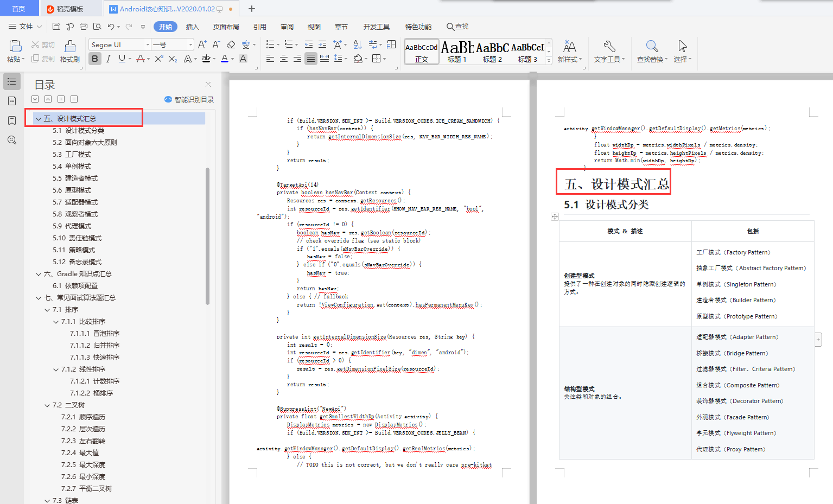Switch to the 页面布局 ribbon tab
The image size is (833, 504).
point(226,27)
